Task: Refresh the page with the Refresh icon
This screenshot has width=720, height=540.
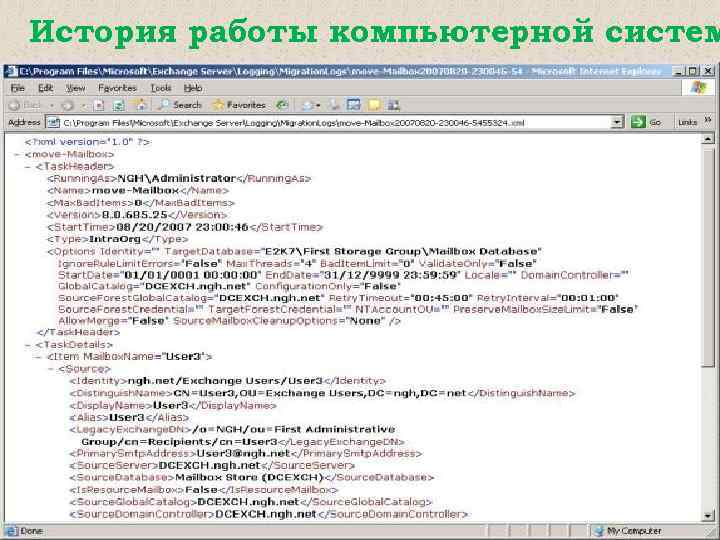Action: pos(119,105)
